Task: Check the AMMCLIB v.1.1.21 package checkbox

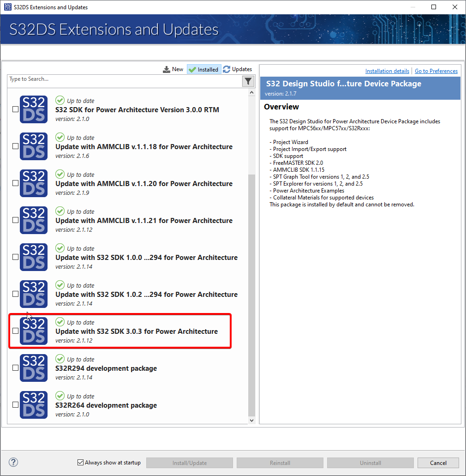Action: coord(15,220)
